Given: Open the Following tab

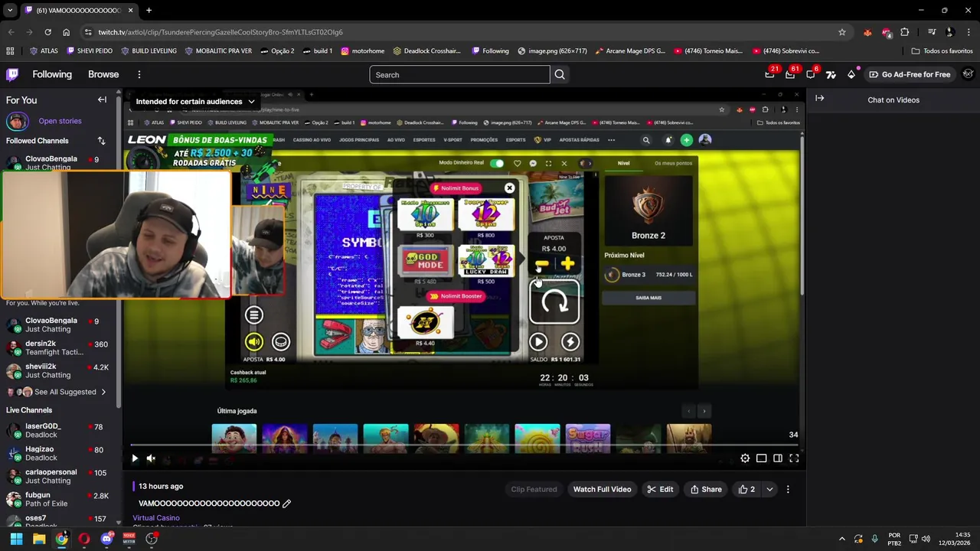Looking at the screenshot, I should point(52,74).
